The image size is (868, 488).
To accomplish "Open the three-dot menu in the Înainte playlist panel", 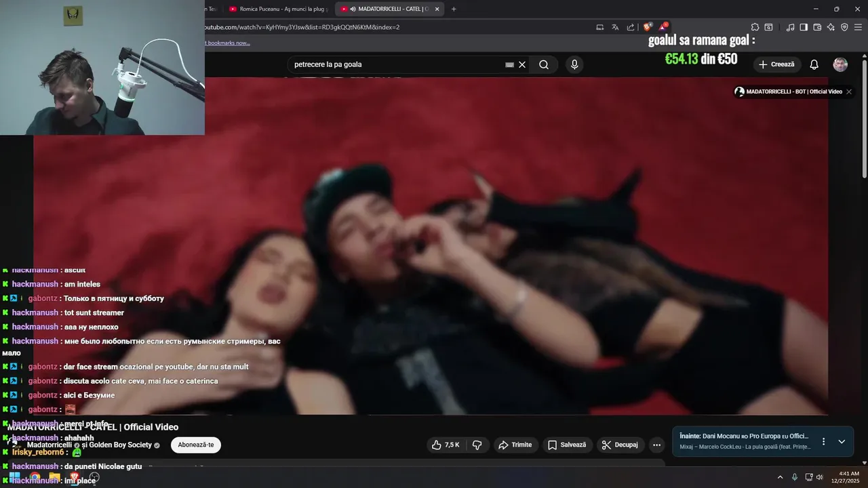I will click(823, 441).
